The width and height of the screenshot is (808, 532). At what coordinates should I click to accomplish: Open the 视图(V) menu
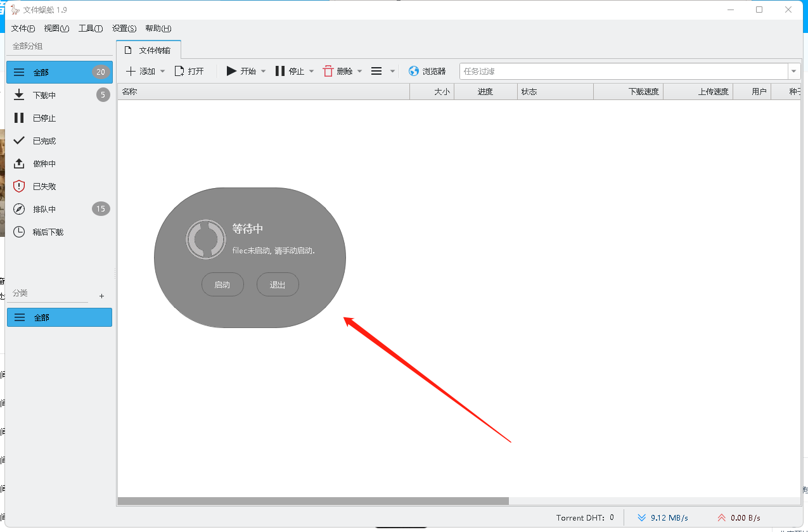click(x=56, y=28)
